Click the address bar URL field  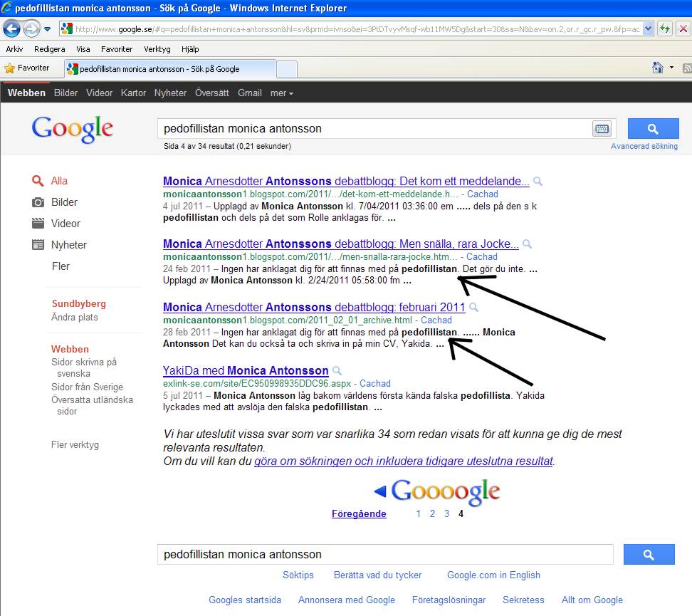click(357, 29)
